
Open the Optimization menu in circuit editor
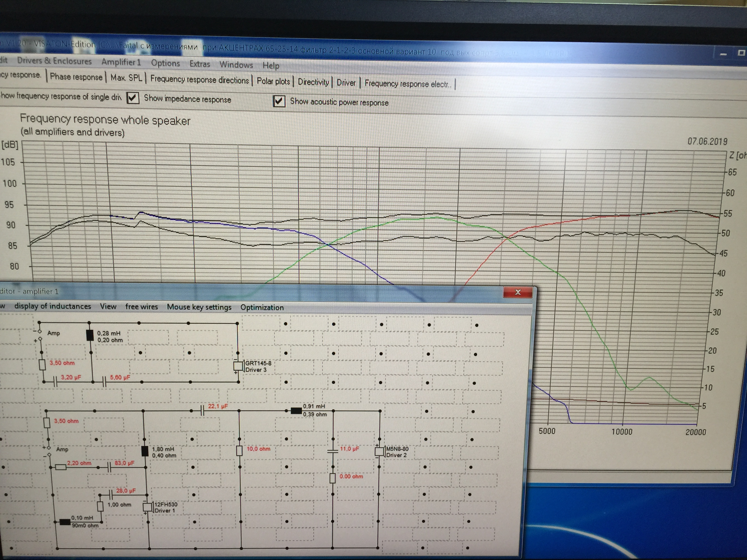pos(262,307)
